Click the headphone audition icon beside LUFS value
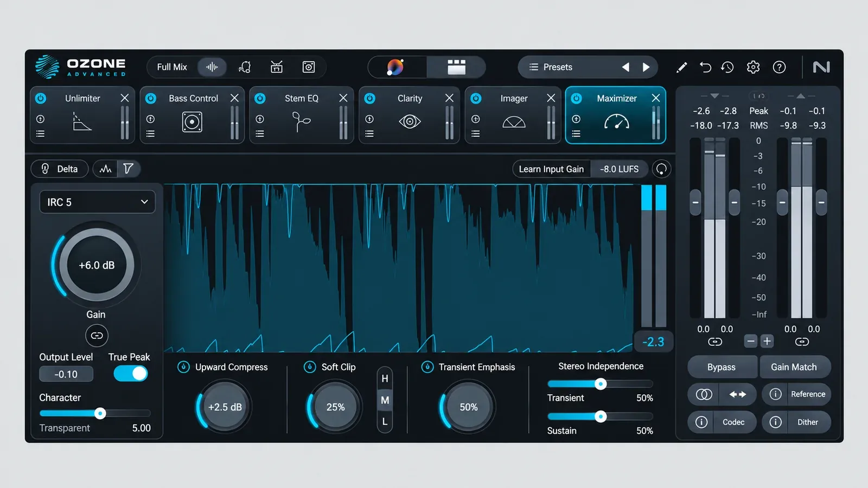The width and height of the screenshot is (868, 488). tap(661, 169)
